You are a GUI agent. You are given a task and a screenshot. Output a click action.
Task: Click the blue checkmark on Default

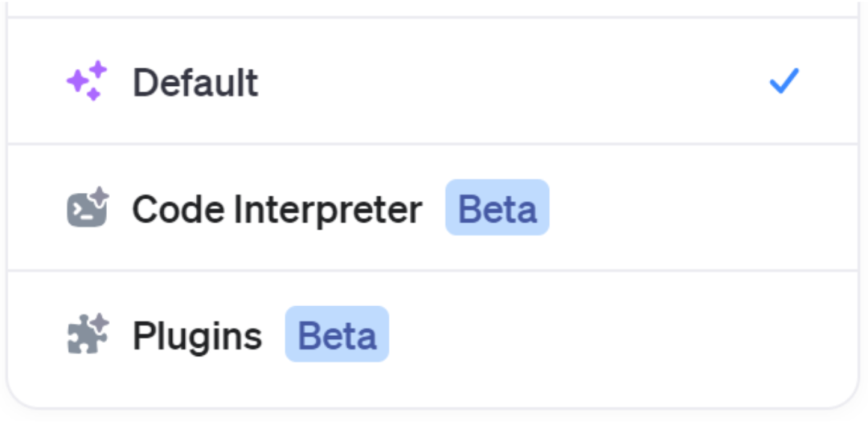784,81
